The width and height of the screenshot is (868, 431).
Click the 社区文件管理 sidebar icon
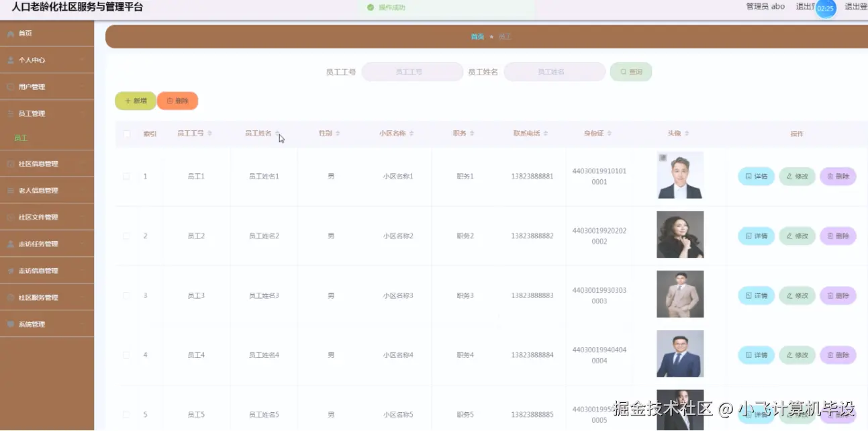click(11, 218)
